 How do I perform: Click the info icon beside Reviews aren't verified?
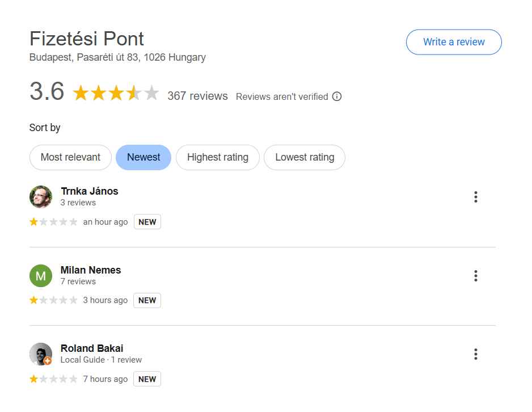(x=337, y=96)
